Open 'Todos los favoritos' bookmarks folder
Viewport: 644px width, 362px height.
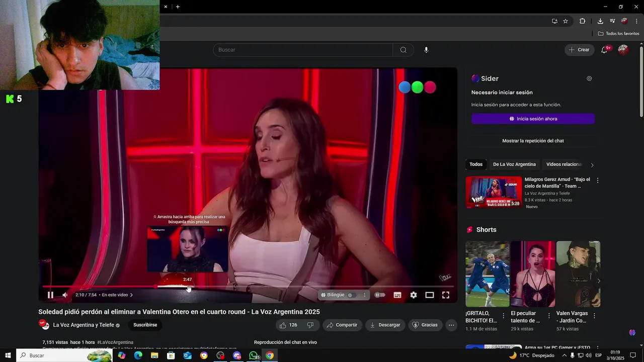pyautogui.click(x=619, y=34)
